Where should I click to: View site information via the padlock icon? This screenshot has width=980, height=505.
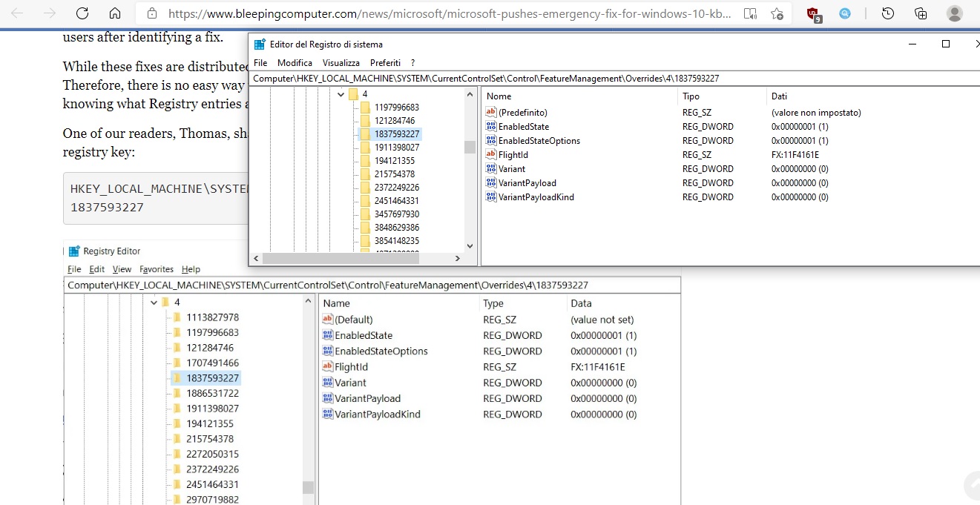[152, 13]
